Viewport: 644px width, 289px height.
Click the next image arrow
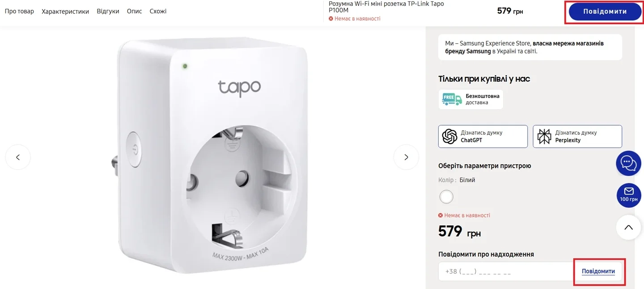pyautogui.click(x=406, y=157)
